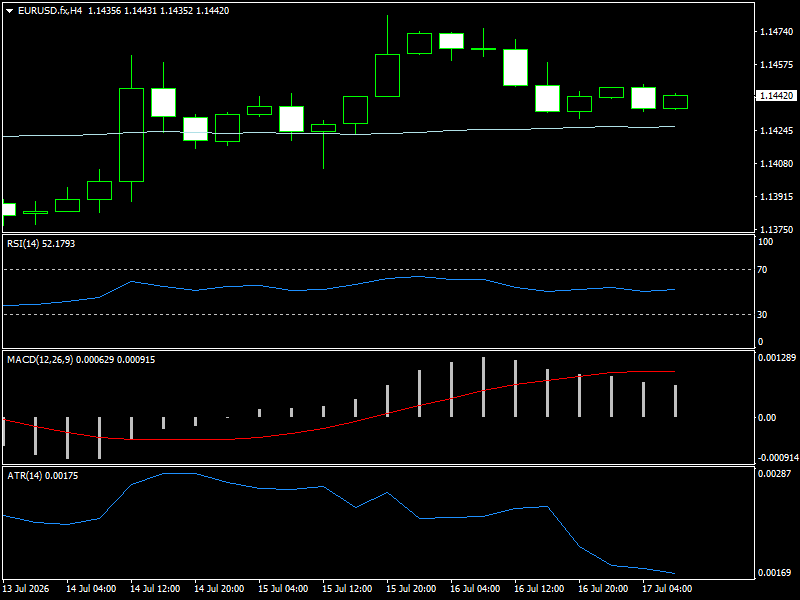800x600 pixels.
Task: Click the 1.14740 price axis label
Action: tap(777, 32)
